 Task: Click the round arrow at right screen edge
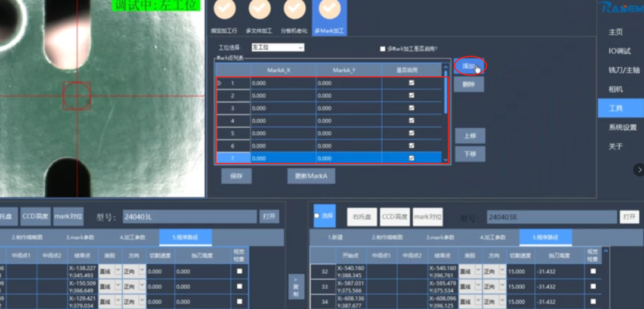click(639, 169)
